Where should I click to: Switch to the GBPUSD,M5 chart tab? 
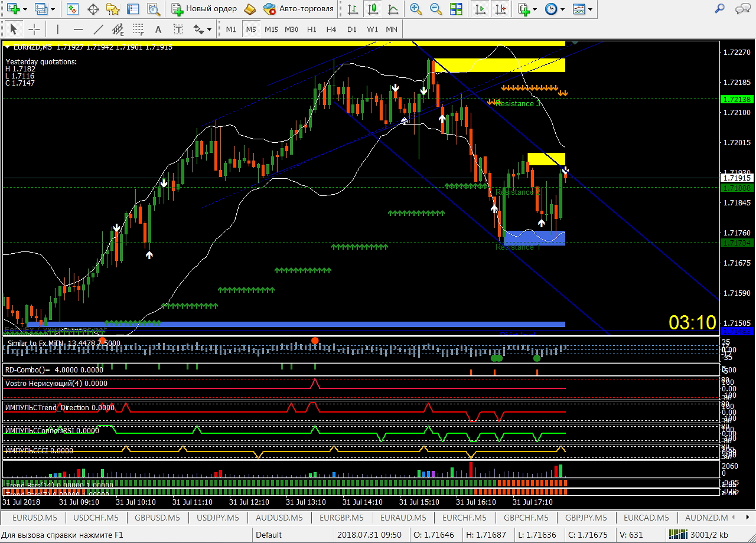tap(158, 518)
